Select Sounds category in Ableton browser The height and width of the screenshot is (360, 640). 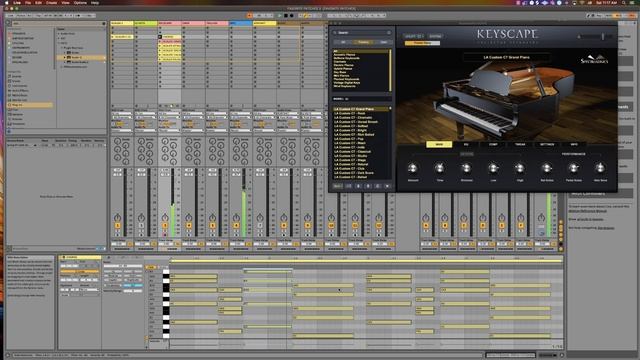click(16, 76)
